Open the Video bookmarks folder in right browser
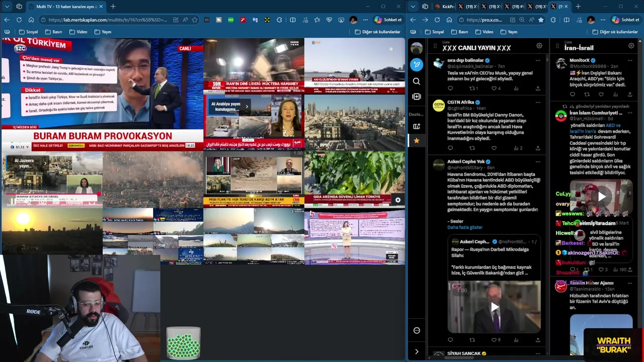 pyautogui.click(x=484, y=32)
